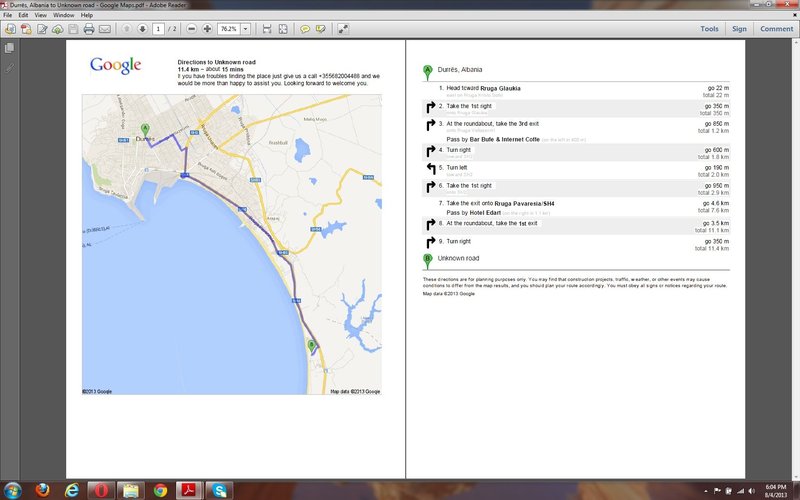The image size is (800, 500).
Task: Open Google Chrome from the taskbar
Action: (160, 491)
